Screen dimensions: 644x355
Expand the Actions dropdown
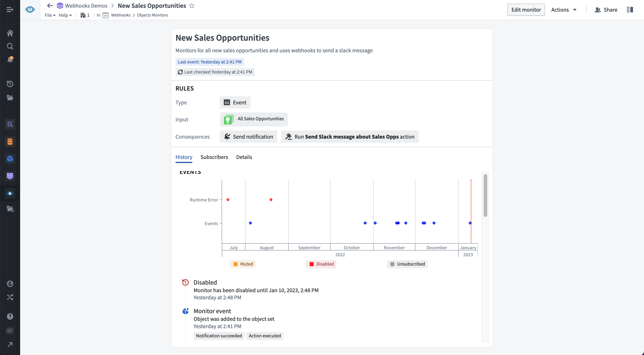(x=564, y=10)
